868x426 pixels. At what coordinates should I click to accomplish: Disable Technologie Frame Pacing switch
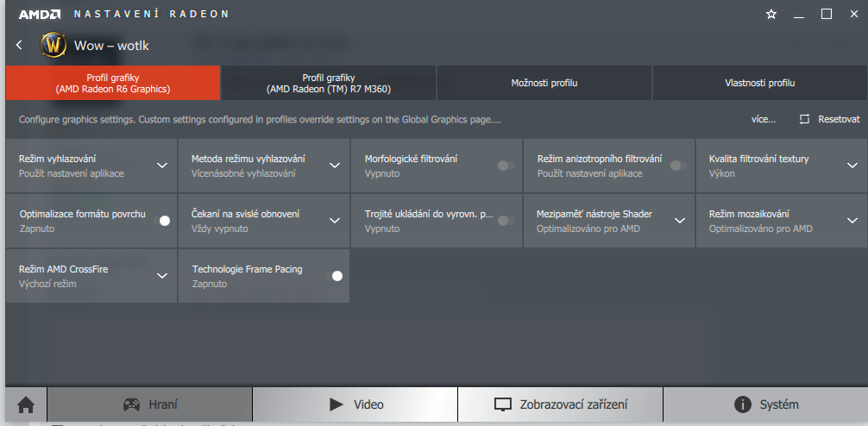click(x=334, y=276)
